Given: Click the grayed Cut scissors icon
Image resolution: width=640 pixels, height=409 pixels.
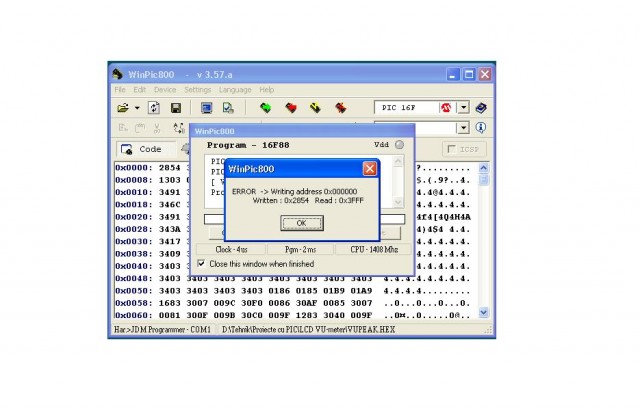Looking at the screenshot, I should [x=157, y=128].
